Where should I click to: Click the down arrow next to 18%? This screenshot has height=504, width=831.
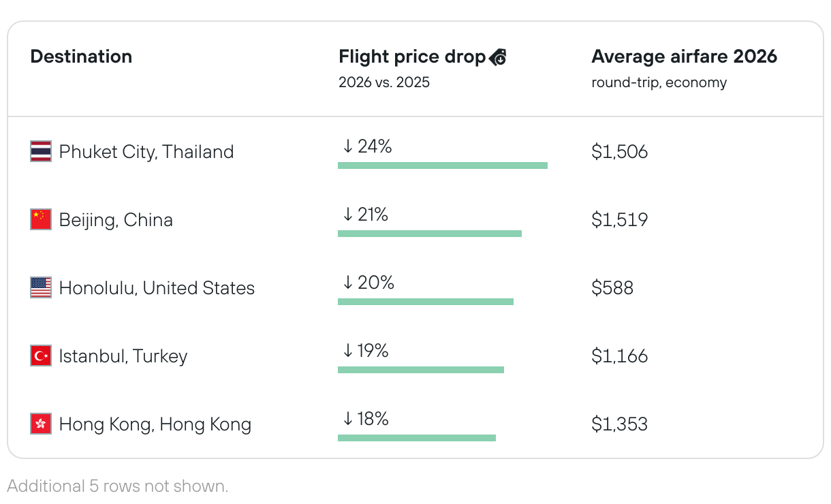coord(347,419)
